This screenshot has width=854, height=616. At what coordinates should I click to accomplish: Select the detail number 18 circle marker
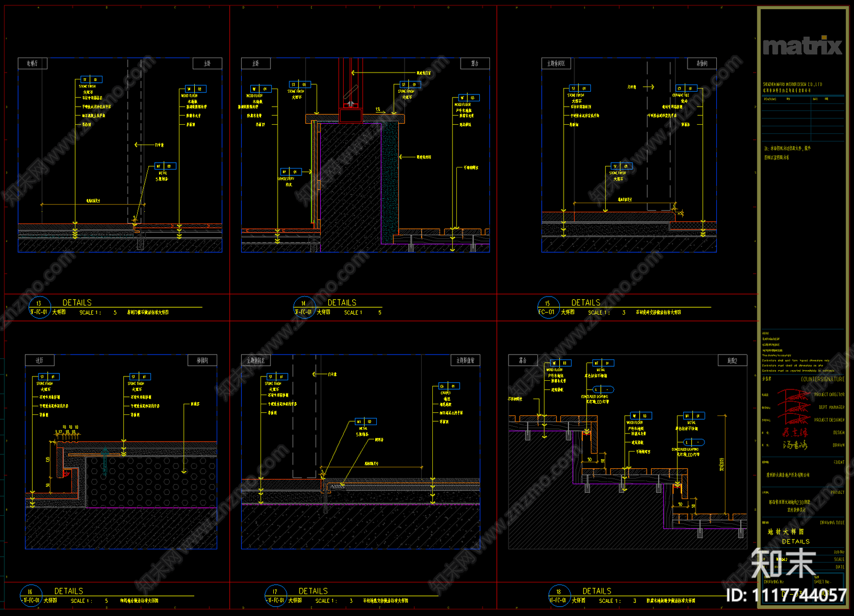[x=559, y=596]
